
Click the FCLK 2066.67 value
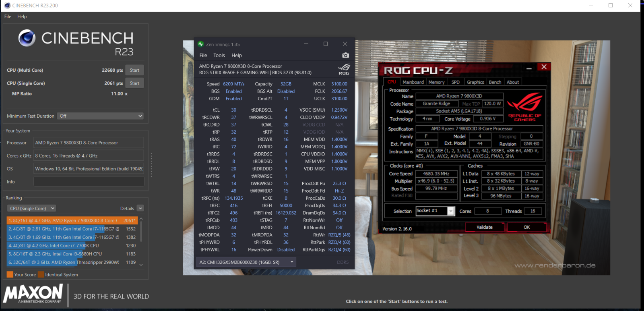pyautogui.click(x=339, y=91)
